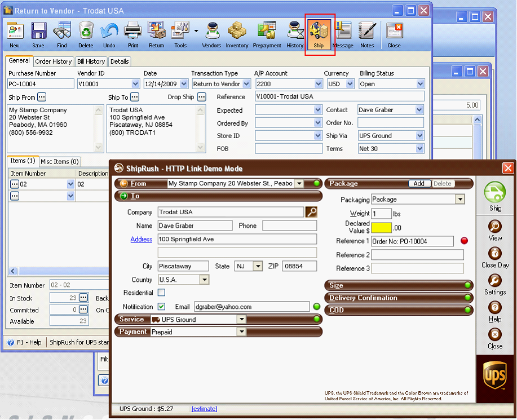Click the Close toolbar icon
Screen dimensions: 517x420
point(394,34)
